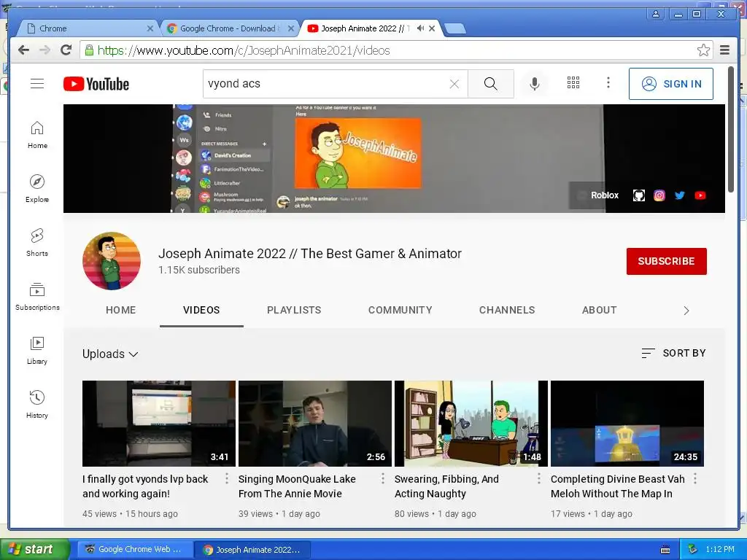The width and height of the screenshot is (747, 560).
Task: Open the YouTube apps grid
Action: pos(573,83)
